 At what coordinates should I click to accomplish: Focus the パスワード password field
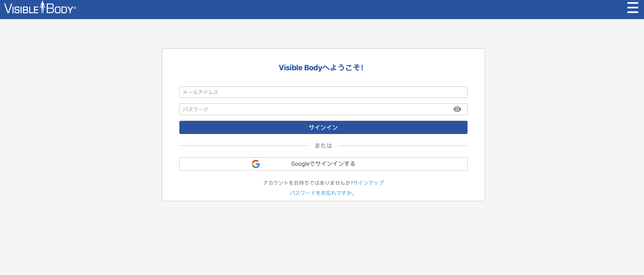tap(323, 109)
